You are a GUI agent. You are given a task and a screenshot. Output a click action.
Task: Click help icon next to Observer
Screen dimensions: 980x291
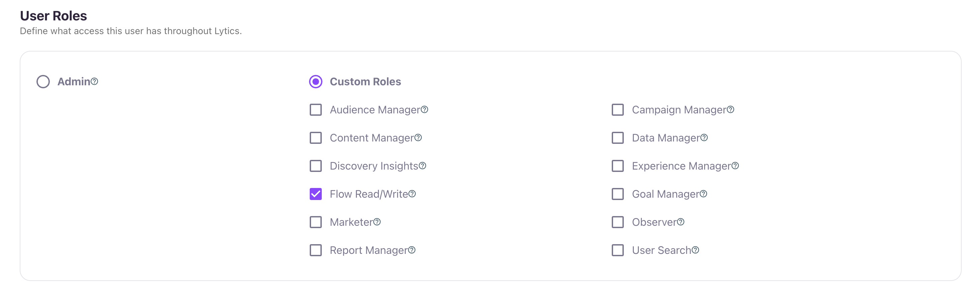681,222
